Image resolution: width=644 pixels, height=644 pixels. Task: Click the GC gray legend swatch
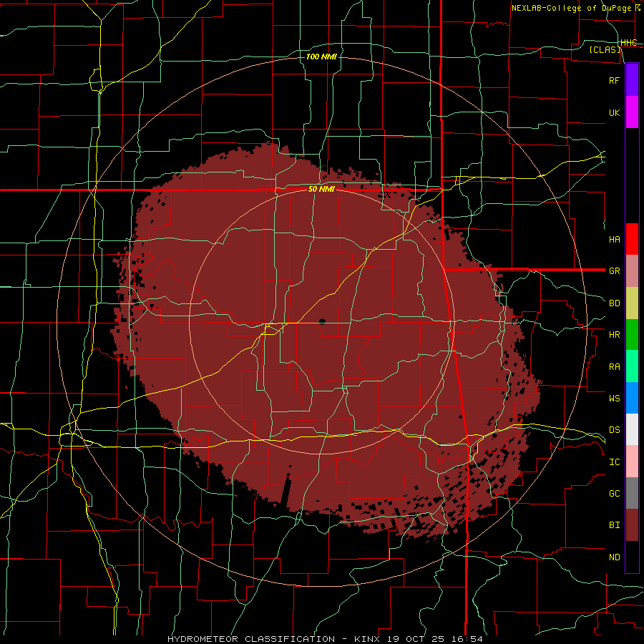pyautogui.click(x=632, y=493)
